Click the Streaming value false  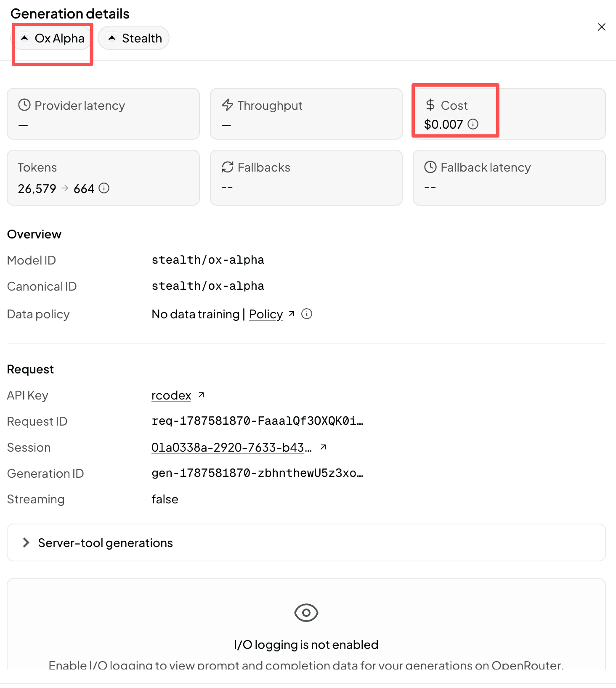point(165,499)
